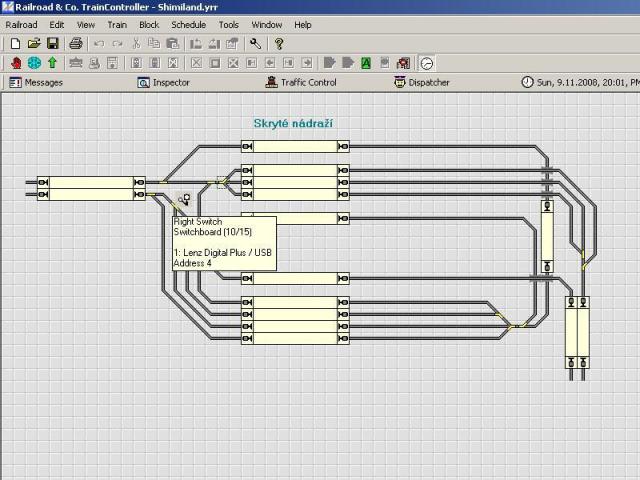
Task: Open the Inspector window
Action: [x=164, y=82]
